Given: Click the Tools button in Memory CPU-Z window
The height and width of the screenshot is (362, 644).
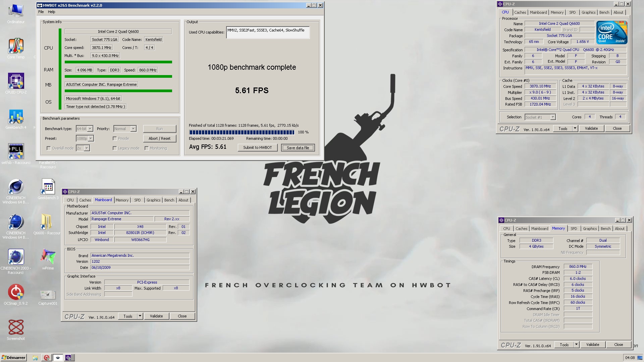Looking at the screenshot, I should (x=564, y=345).
